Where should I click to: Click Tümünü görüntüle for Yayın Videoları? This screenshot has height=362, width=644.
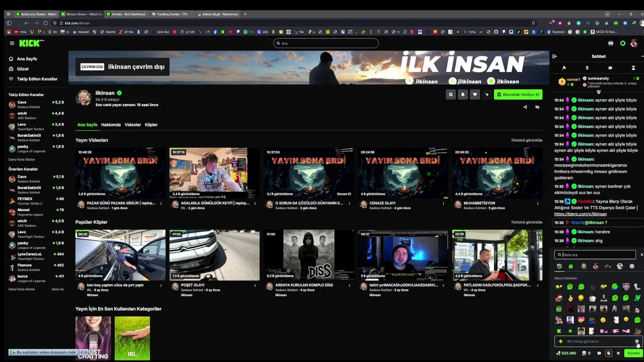click(526, 140)
